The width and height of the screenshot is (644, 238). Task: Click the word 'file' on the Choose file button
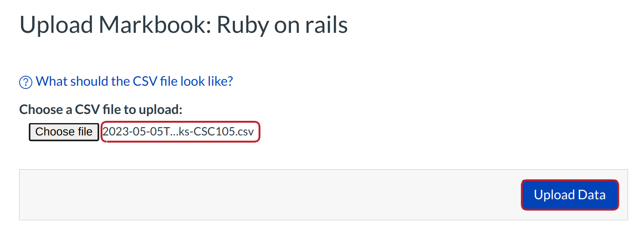tap(84, 132)
